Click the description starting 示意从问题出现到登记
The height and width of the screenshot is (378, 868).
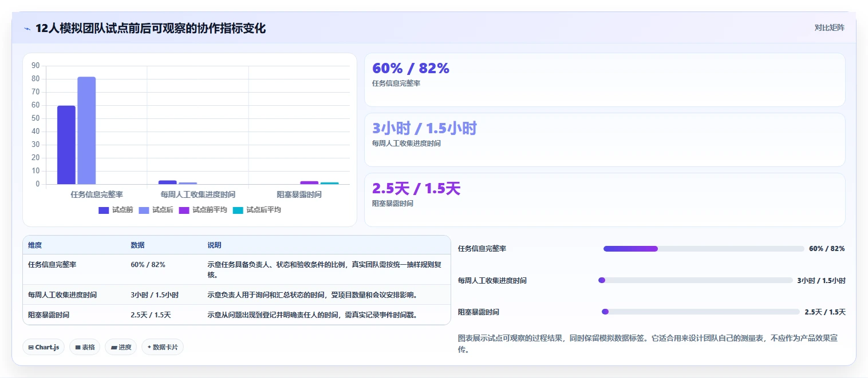tap(312, 315)
